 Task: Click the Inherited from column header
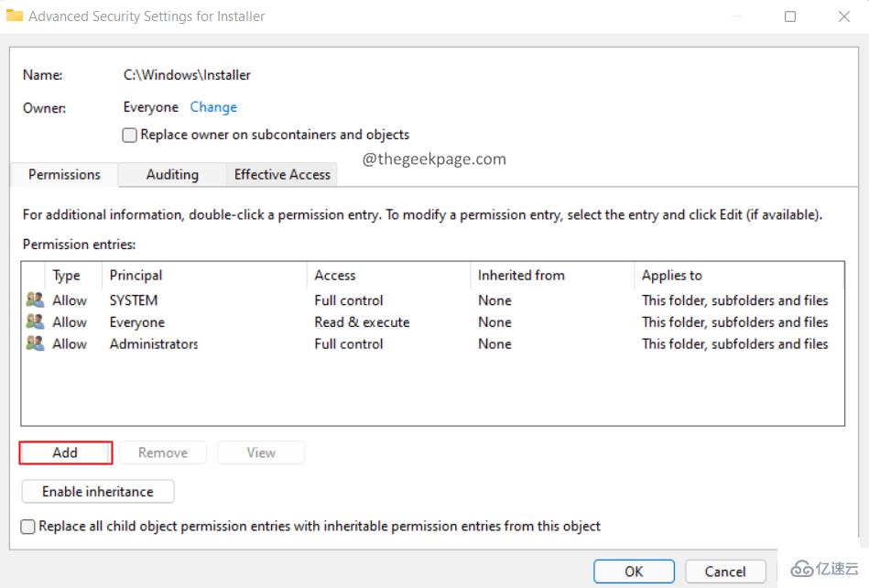pos(521,275)
